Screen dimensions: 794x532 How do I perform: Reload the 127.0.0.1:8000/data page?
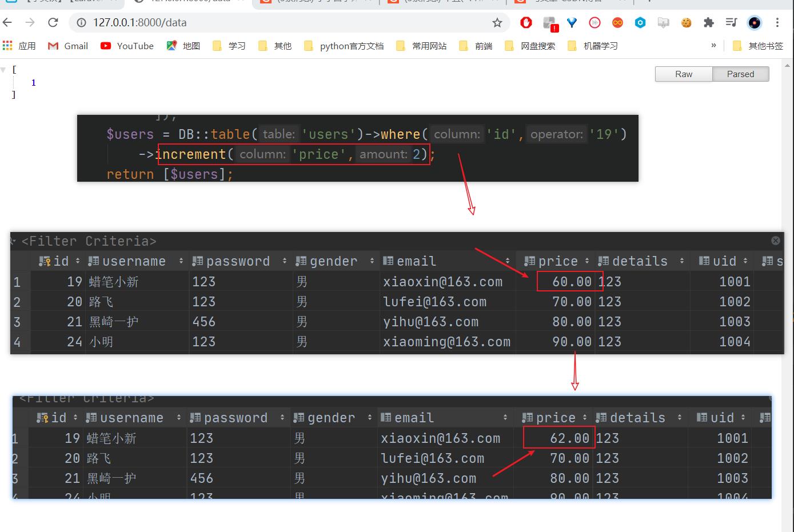point(53,22)
